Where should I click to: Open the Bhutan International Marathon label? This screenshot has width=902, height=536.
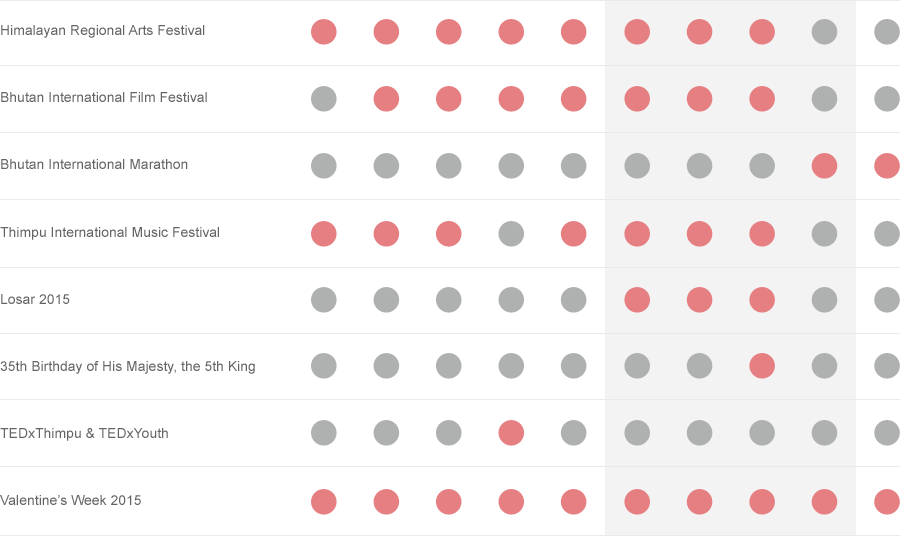(x=94, y=164)
